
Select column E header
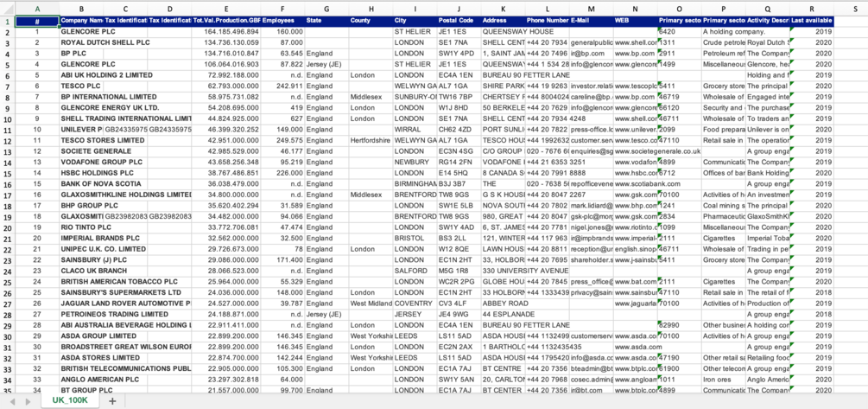(x=226, y=9)
